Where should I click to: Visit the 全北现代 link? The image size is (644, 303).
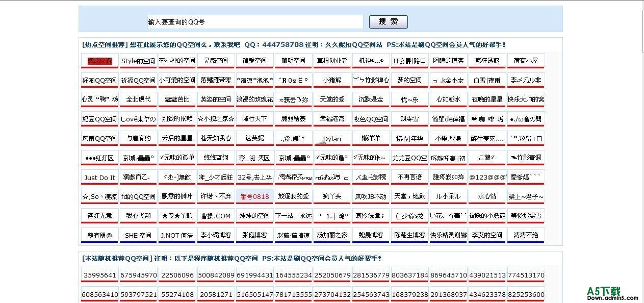click(x=138, y=99)
